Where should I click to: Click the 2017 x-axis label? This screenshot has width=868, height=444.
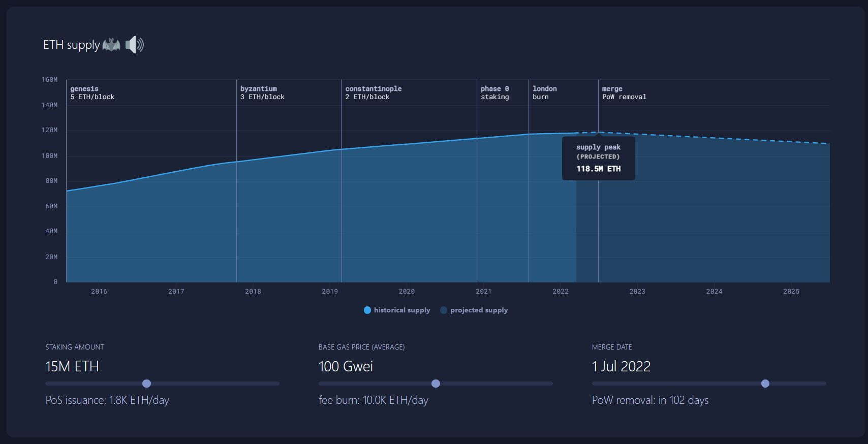(176, 292)
